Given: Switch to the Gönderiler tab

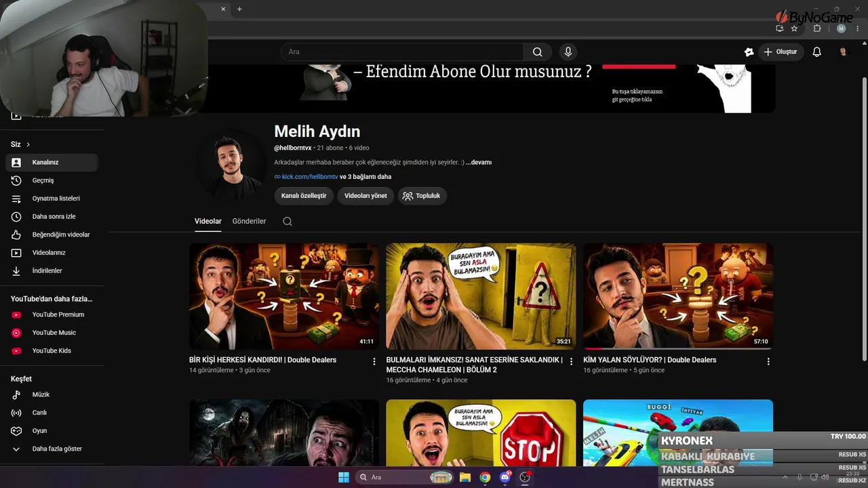Looking at the screenshot, I should click(249, 222).
